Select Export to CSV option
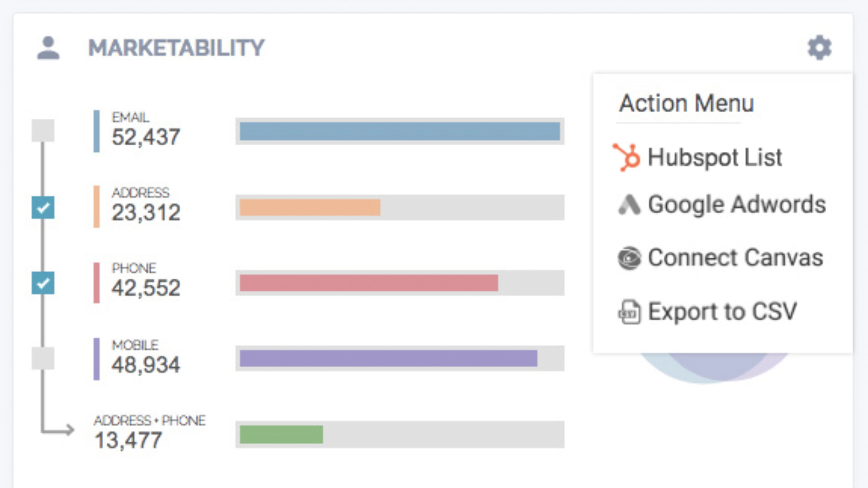Viewport: 868px width, 488px height. pyautogui.click(x=722, y=312)
